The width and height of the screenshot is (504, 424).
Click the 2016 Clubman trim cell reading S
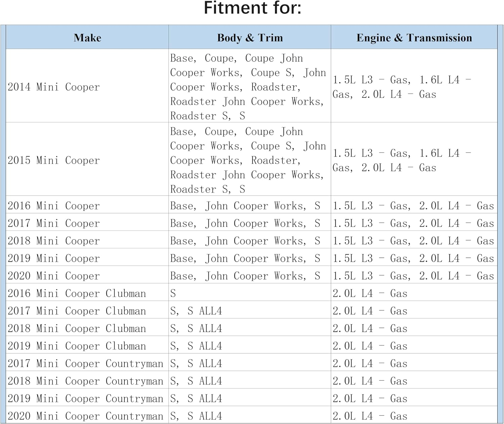coord(173,293)
